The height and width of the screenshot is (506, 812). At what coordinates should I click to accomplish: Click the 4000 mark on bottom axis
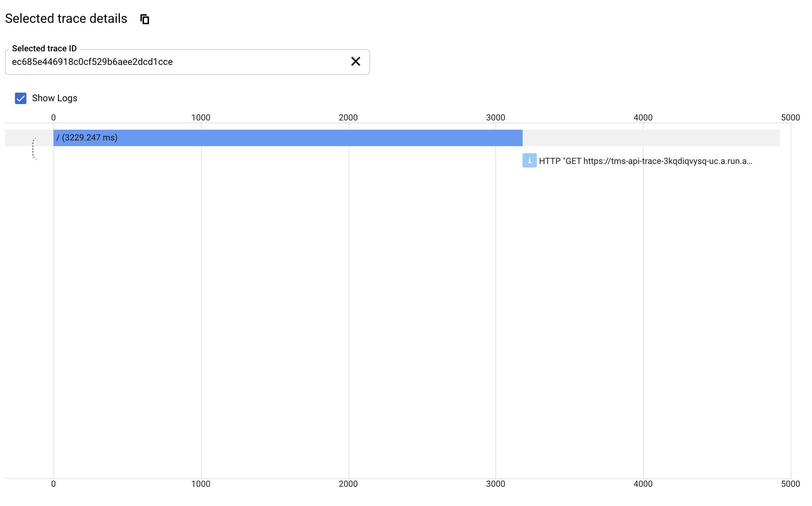tap(643, 484)
